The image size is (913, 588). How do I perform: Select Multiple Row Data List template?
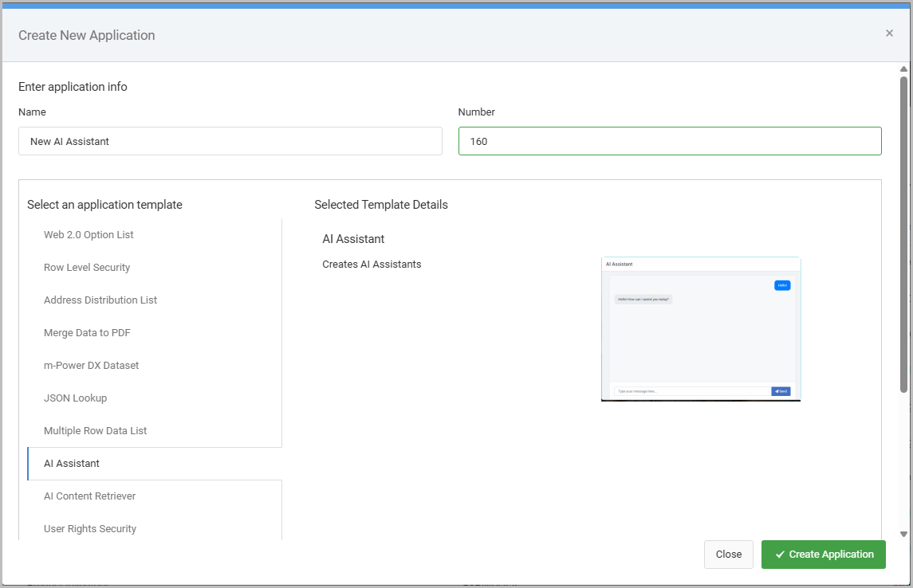coord(95,431)
